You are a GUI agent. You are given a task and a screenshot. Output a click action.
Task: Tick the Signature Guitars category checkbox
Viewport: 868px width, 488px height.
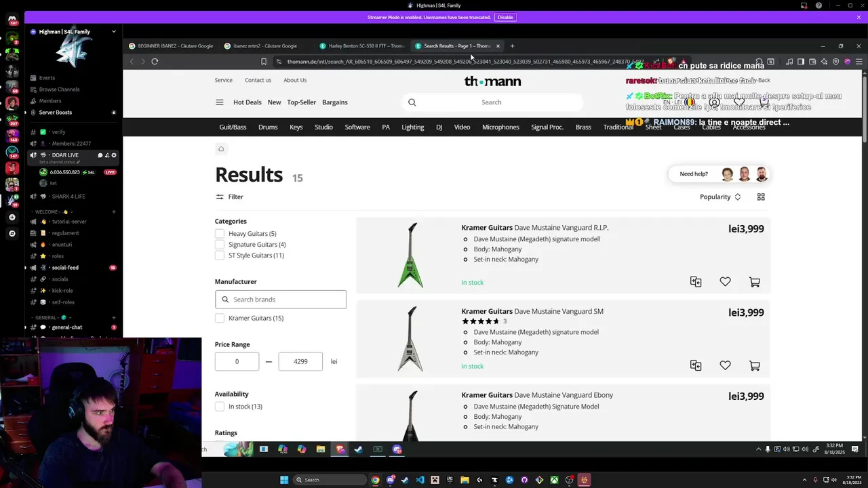click(220, 245)
